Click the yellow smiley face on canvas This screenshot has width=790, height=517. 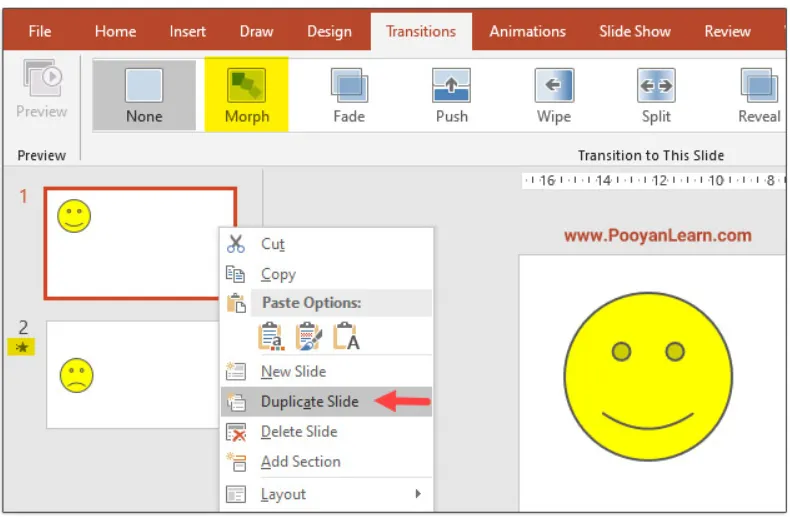coord(647,375)
